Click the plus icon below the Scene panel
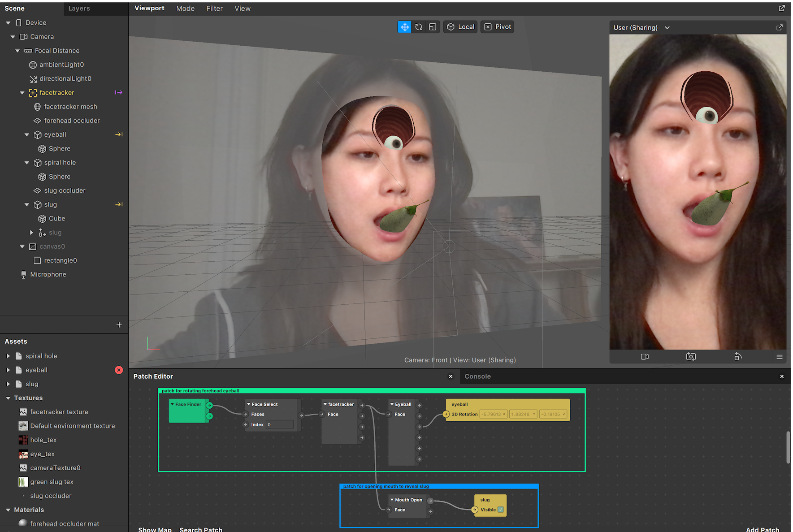Screen dimensions: 793x532 click(119, 324)
